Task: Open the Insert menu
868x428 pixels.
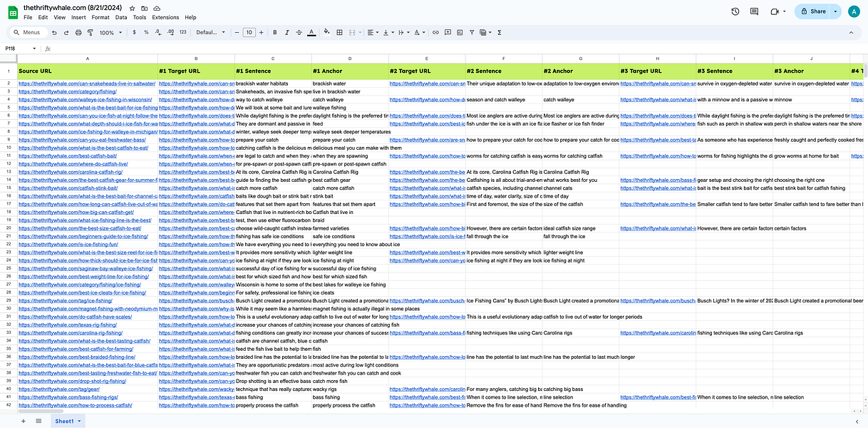Action: coord(78,17)
